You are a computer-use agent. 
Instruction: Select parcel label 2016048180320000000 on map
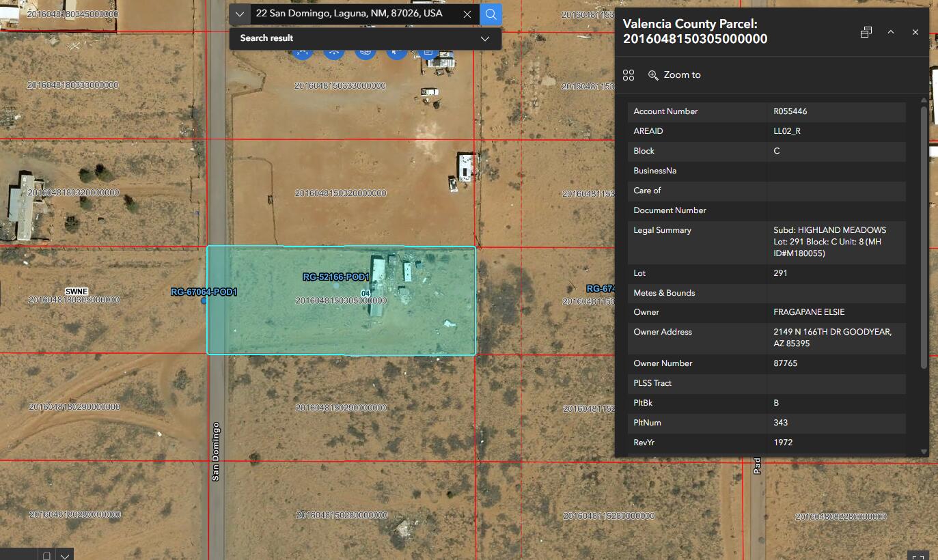[x=74, y=193]
